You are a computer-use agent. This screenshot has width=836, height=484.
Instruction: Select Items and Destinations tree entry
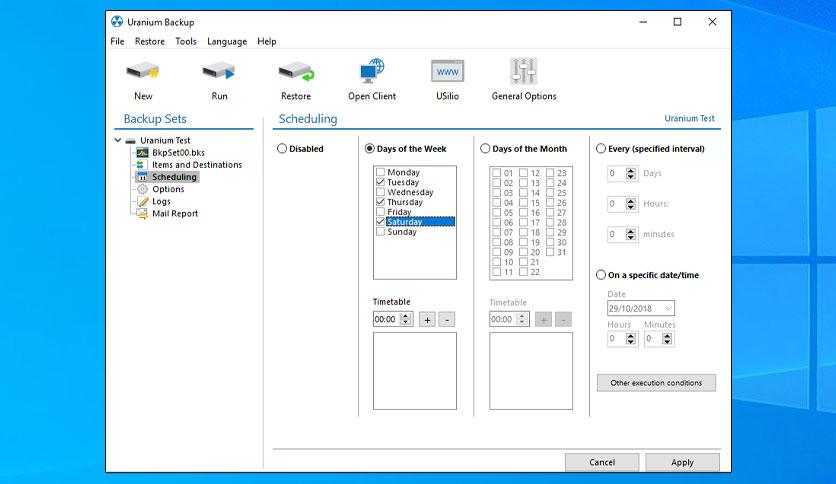pyautogui.click(x=197, y=165)
